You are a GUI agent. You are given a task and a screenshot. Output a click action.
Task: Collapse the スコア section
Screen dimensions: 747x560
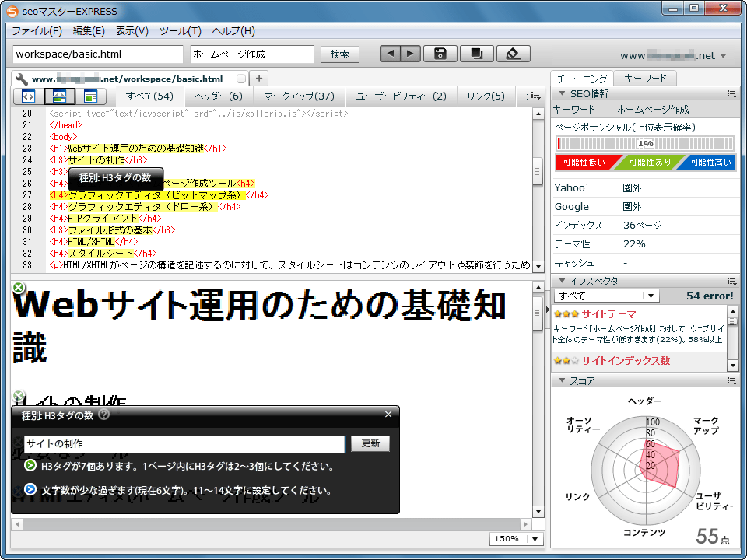point(562,380)
